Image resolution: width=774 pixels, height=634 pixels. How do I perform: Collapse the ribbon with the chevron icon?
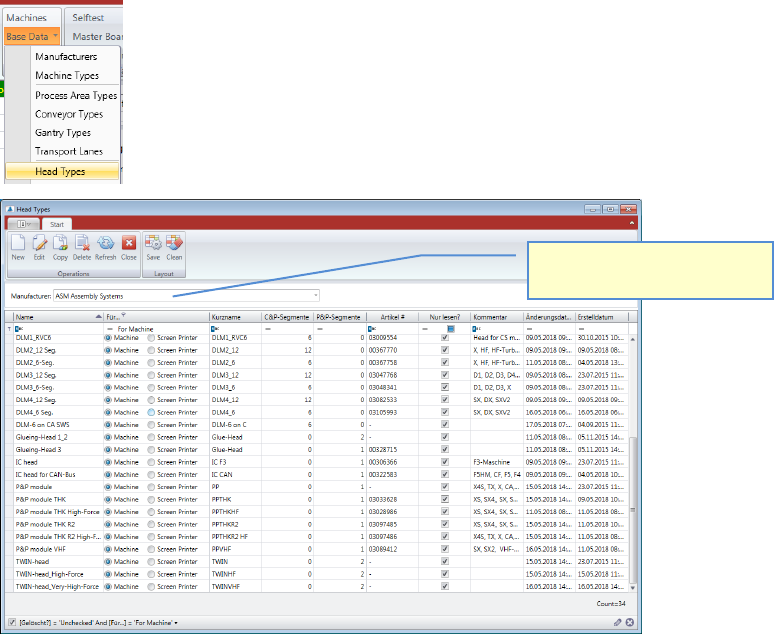point(632,223)
